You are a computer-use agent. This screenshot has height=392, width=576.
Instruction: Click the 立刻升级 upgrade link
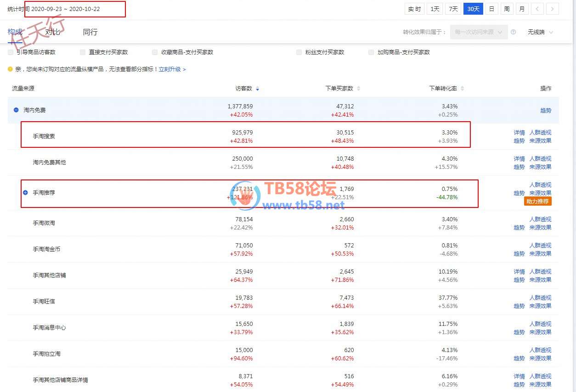[172, 69]
